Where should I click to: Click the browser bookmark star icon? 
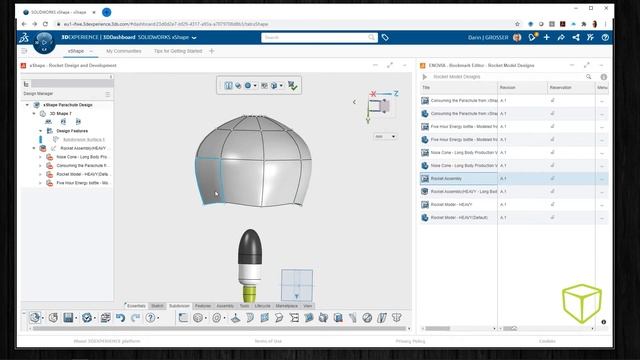[518, 24]
